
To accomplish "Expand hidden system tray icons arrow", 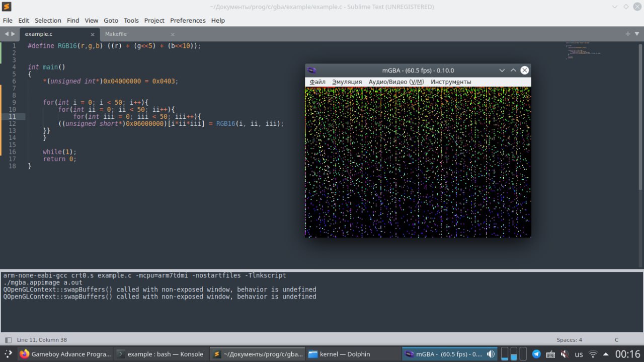I will pyautogui.click(x=606, y=354).
